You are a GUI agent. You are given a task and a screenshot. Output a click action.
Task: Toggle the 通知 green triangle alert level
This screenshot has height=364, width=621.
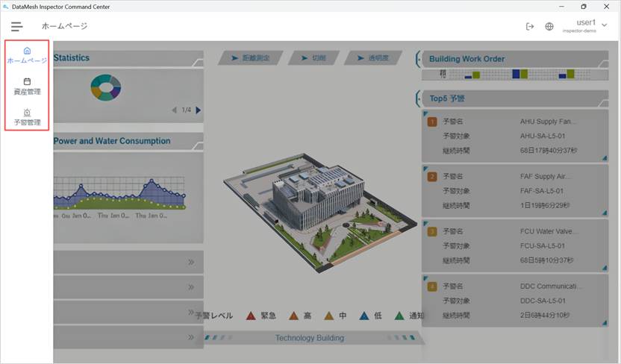point(399,316)
